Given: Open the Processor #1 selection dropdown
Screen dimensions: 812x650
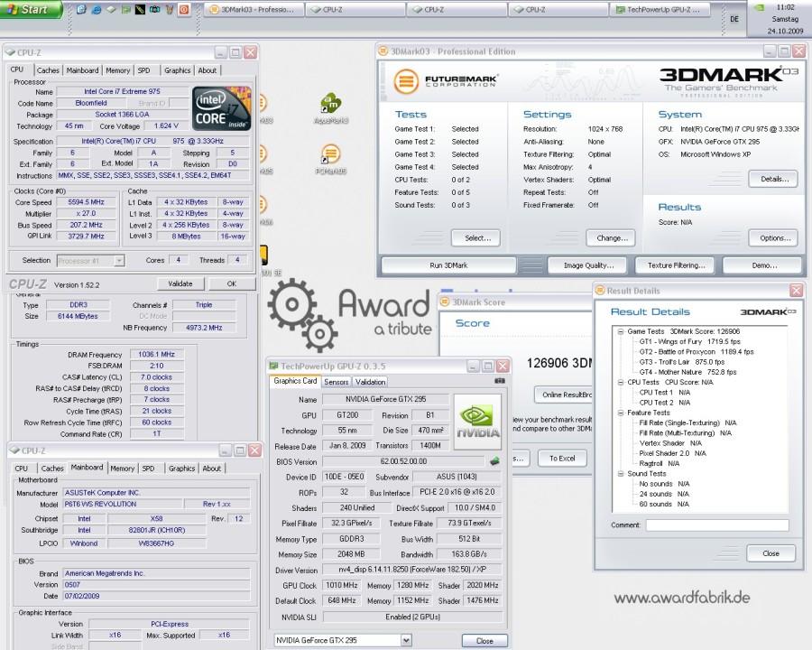Looking at the screenshot, I should click(90, 261).
